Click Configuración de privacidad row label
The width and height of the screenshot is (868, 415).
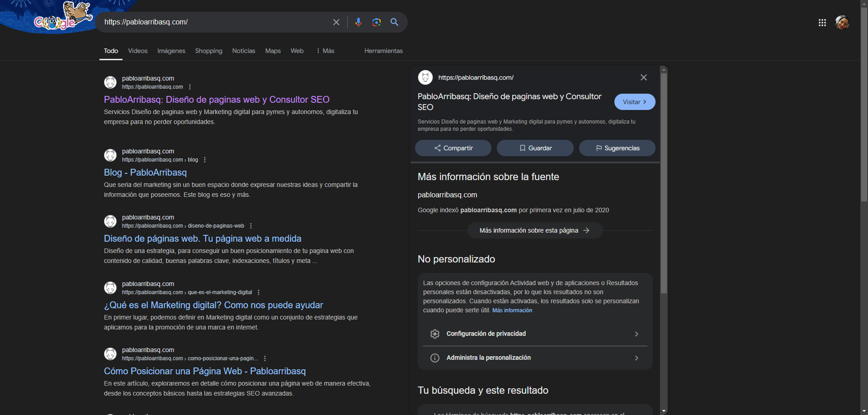486,334
